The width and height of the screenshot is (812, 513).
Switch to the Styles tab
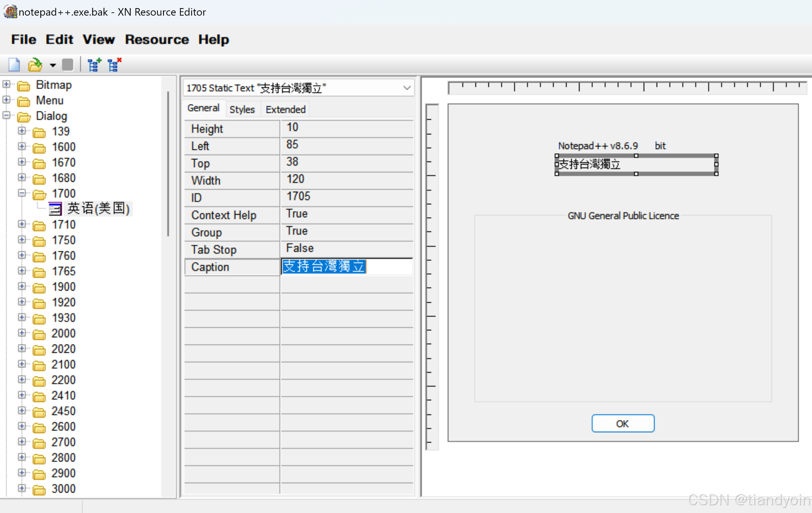pos(242,109)
